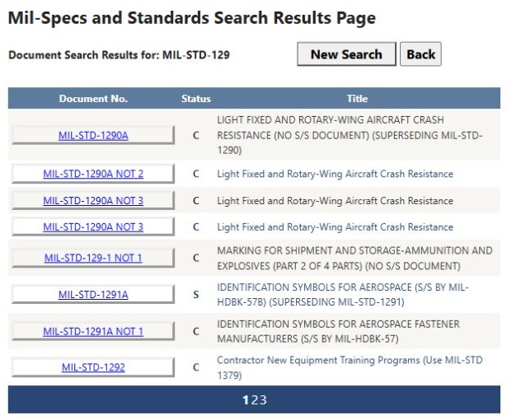Select title mentioning 'S/S BY MIL-HDBK-57B'

pyautogui.click(x=343, y=295)
